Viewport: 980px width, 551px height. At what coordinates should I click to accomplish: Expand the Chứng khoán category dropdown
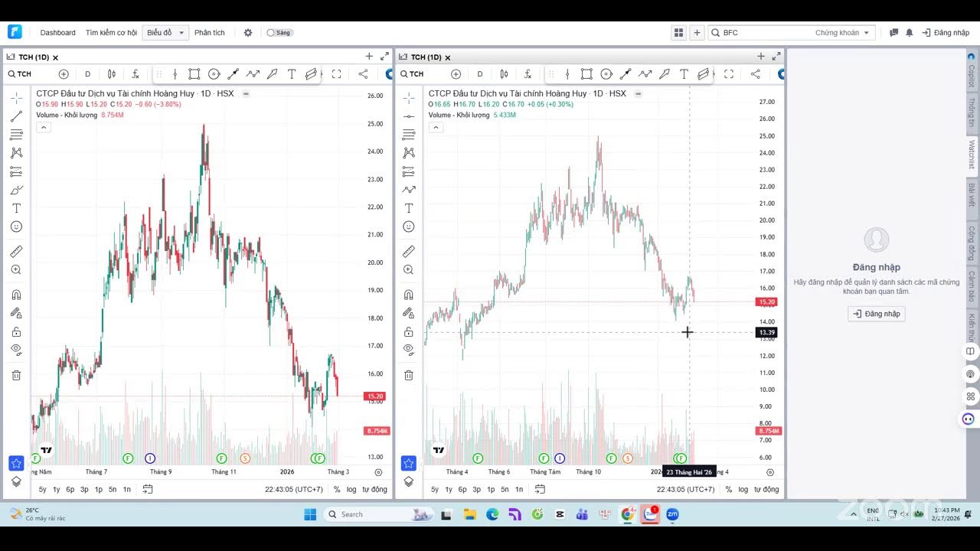[843, 33]
